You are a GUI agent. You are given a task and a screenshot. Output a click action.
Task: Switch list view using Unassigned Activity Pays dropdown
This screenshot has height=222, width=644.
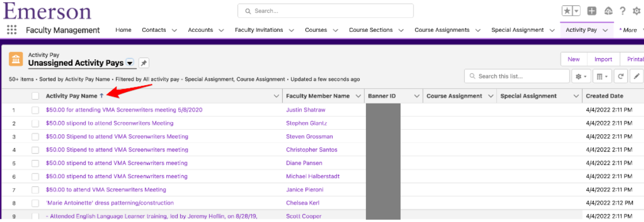130,63
